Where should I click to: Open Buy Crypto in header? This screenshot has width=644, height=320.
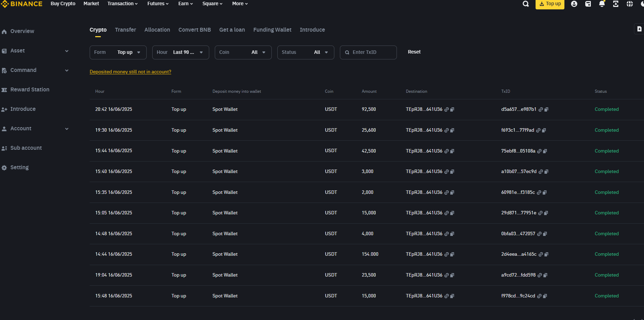[63, 3]
